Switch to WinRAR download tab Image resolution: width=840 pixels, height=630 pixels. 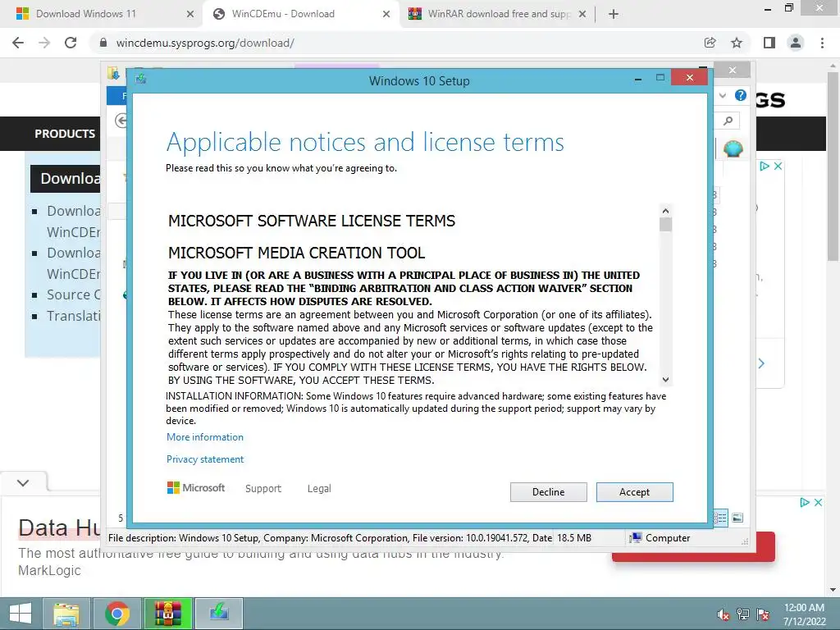tap(499, 14)
